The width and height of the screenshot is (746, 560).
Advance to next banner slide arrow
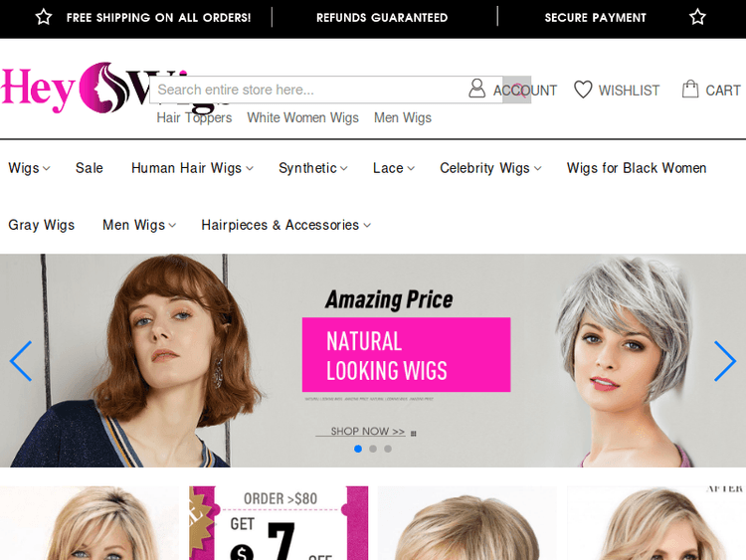pyautogui.click(x=724, y=361)
